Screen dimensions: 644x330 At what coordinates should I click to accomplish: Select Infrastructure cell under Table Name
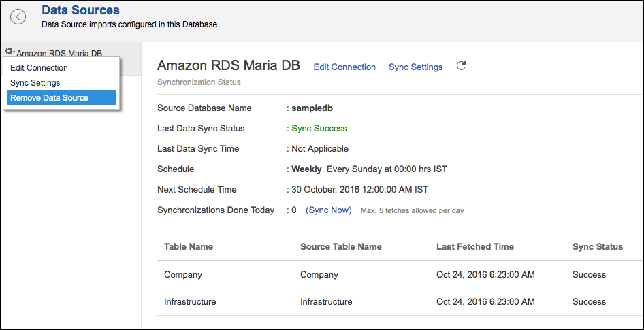coord(190,301)
